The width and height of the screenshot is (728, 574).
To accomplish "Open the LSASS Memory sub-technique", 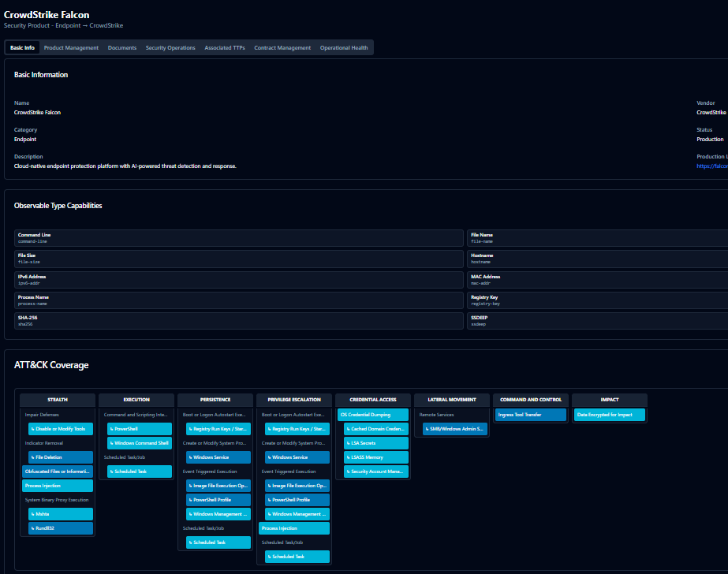I will (x=376, y=457).
